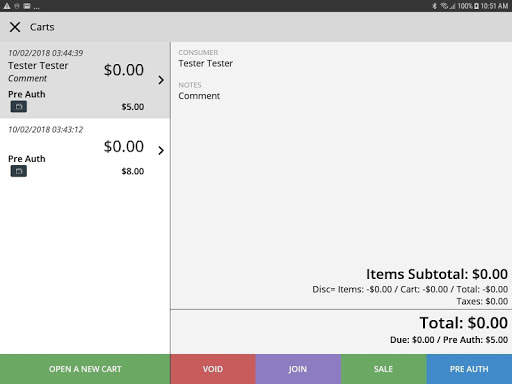512x384 pixels.
Task: Tap the Notes Comment text in details
Action: coord(199,96)
